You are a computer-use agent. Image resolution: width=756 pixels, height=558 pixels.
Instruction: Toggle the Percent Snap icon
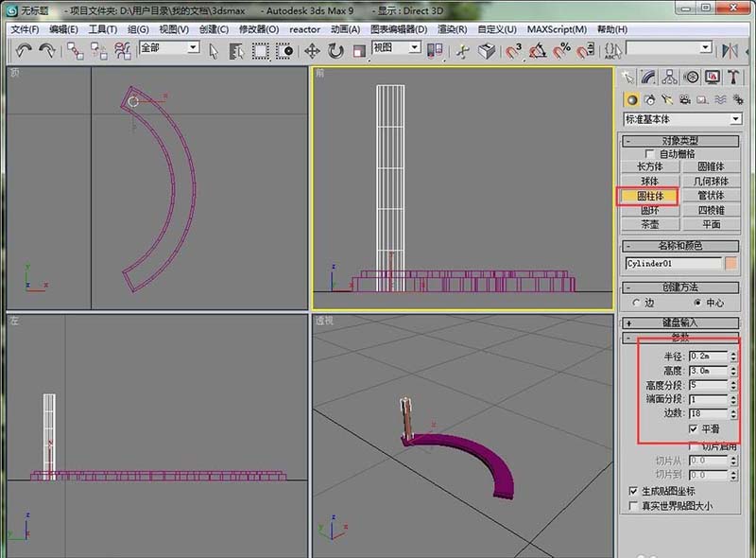pyautogui.click(x=561, y=51)
